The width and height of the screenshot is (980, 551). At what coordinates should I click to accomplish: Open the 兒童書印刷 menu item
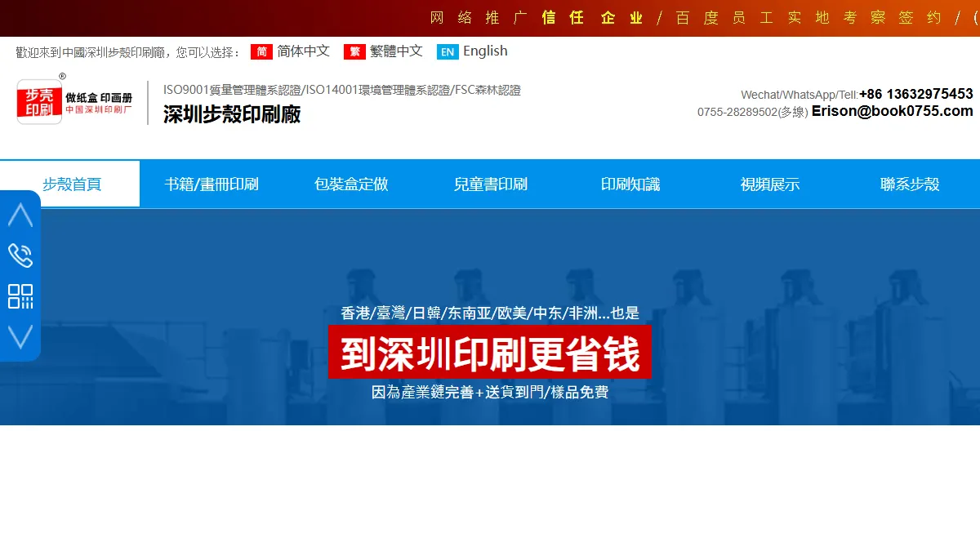pyautogui.click(x=491, y=184)
